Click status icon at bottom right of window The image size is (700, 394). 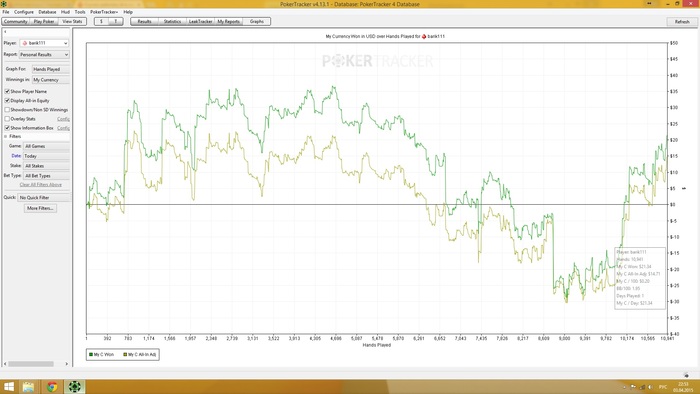pos(686,375)
